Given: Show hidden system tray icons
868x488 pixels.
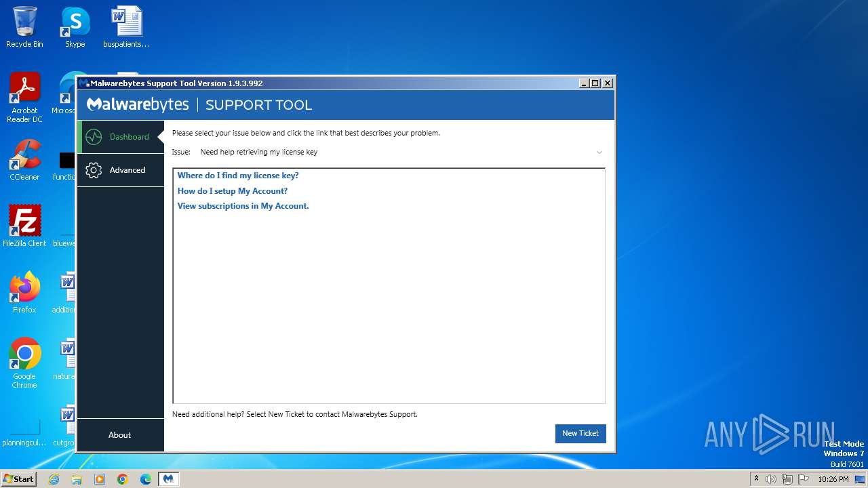Looking at the screenshot, I should (x=756, y=479).
